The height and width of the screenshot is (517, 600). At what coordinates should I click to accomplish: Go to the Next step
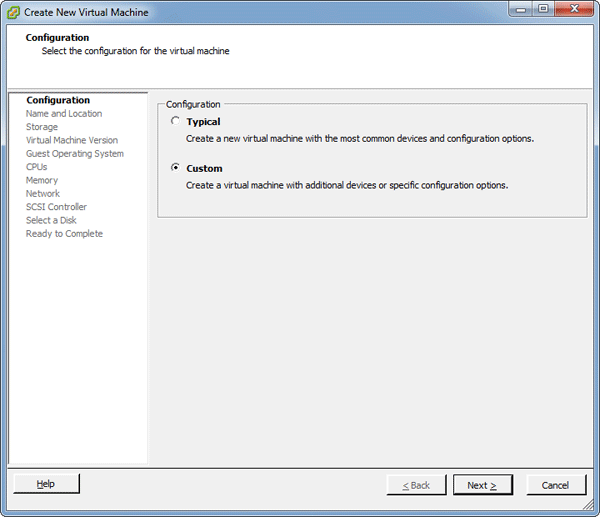[483, 485]
